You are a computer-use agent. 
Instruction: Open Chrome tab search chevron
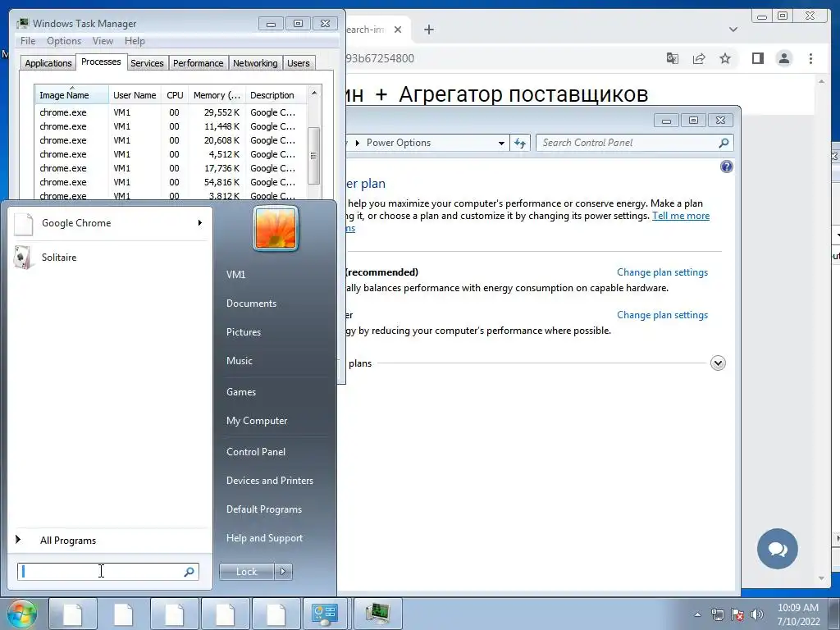point(733,30)
